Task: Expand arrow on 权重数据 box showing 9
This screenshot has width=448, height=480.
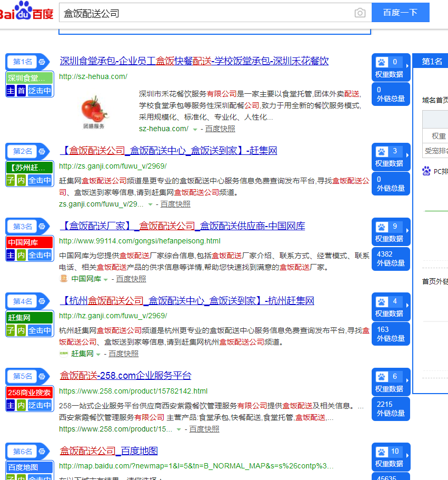Action: (407, 230)
